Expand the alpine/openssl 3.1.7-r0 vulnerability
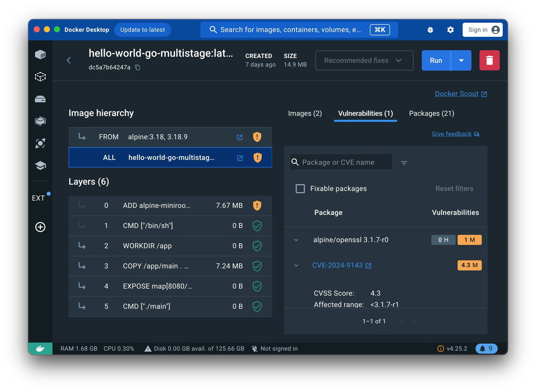Viewport: 536px width, 392px height. [x=297, y=240]
